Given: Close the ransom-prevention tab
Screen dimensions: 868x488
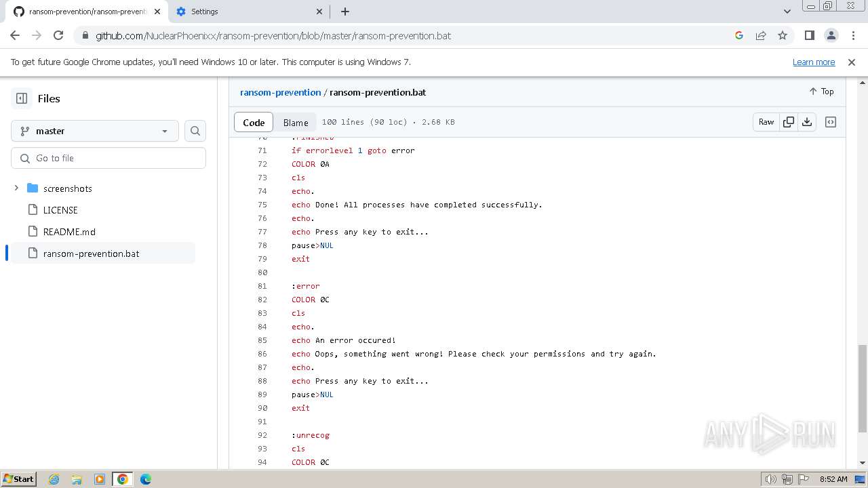Looking at the screenshot, I should [x=157, y=12].
